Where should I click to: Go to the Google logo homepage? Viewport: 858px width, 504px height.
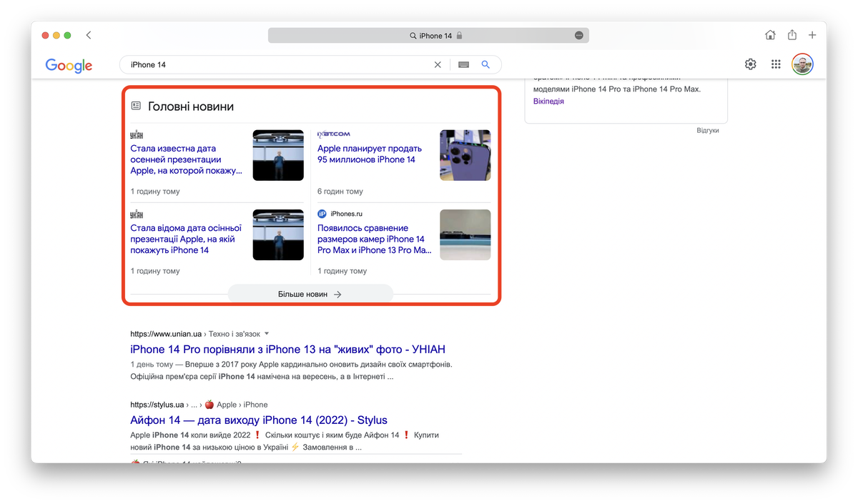point(69,65)
